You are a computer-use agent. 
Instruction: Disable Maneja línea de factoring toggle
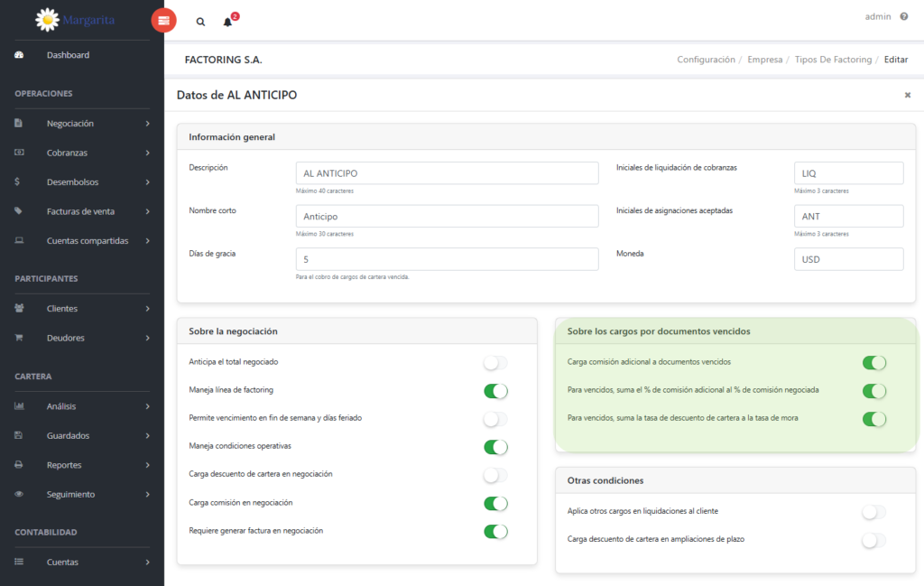(495, 391)
